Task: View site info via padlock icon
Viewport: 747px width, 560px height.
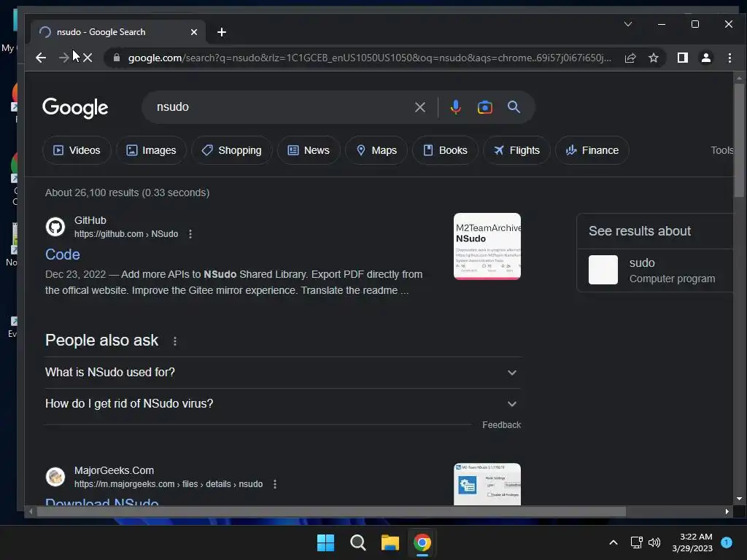Action: point(116,58)
